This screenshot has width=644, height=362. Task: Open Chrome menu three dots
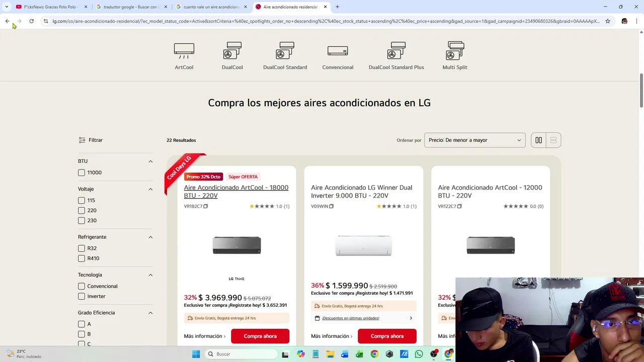point(637,21)
